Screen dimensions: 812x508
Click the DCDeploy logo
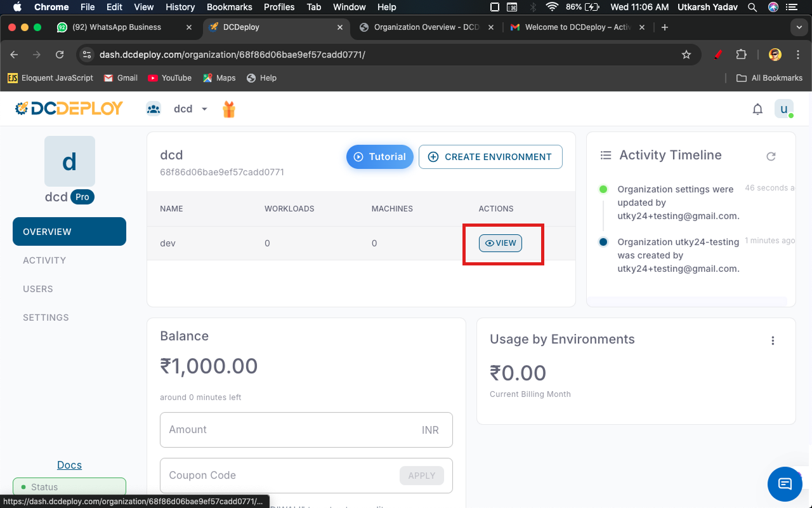[69, 109]
